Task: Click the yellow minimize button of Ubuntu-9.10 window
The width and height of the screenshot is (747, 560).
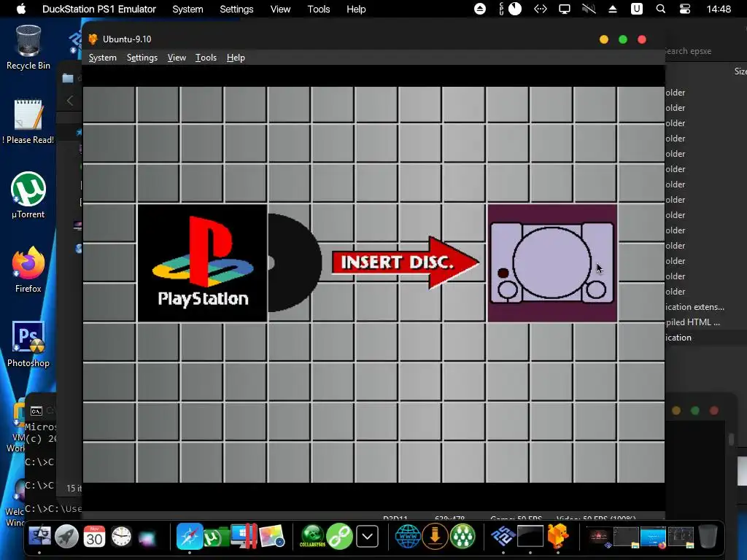Action: [x=603, y=39]
